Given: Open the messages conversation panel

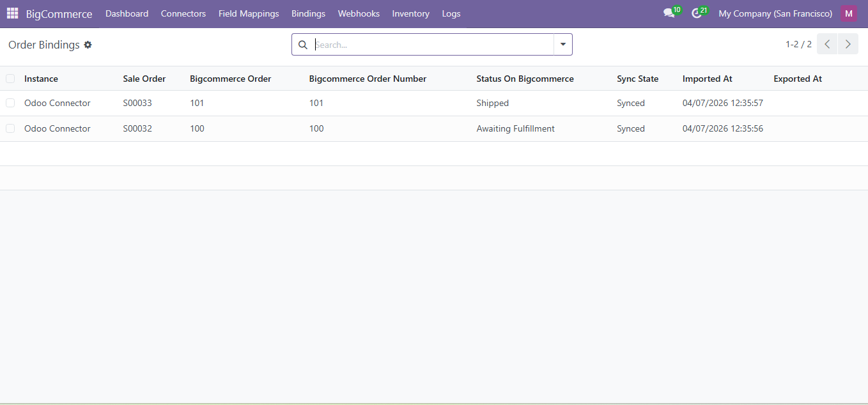Looking at the screenshot, I should pos(669,13).
